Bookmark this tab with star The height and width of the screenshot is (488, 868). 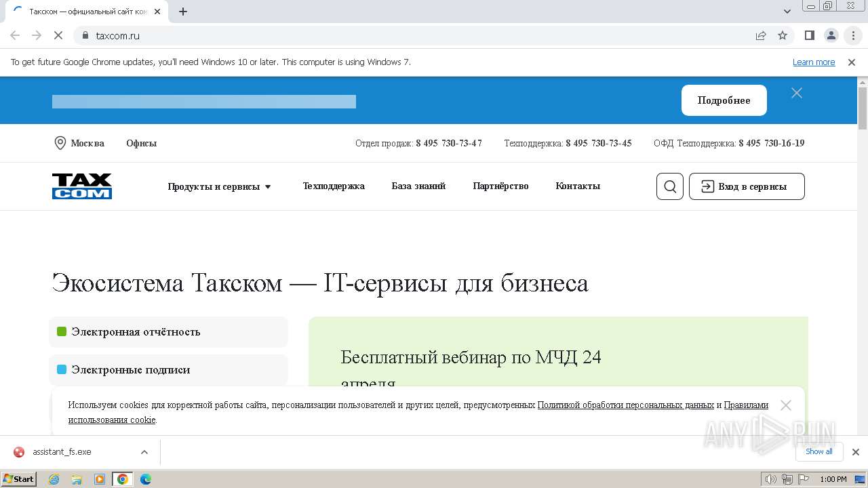click(x=783, y=35)
